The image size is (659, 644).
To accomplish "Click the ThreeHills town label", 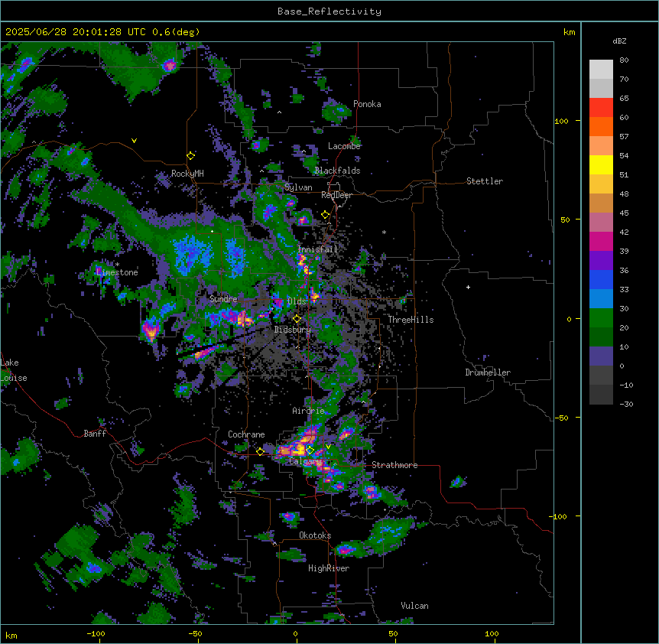I will click(411, 320).
